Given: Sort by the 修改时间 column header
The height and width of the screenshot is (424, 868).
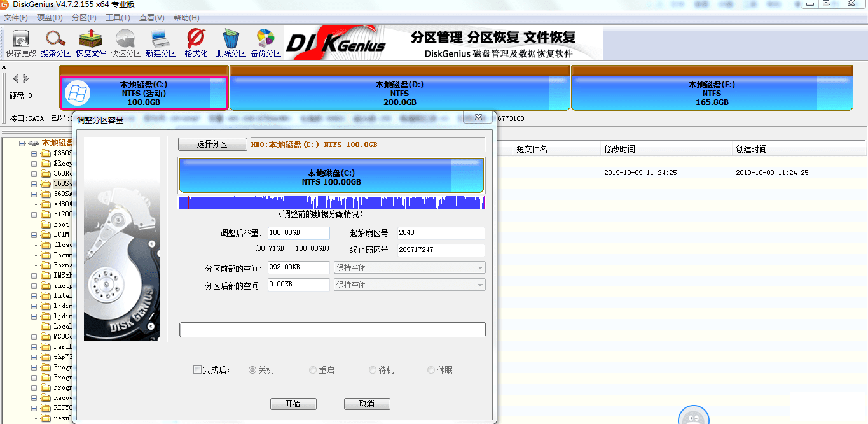Looking at the screenshot, I should [667, 149].
